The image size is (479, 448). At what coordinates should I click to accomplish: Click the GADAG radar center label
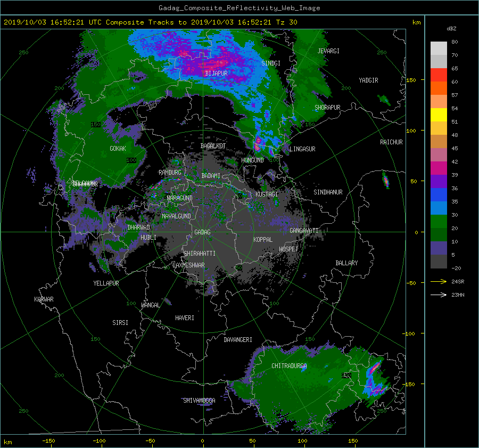coord(202,232)
